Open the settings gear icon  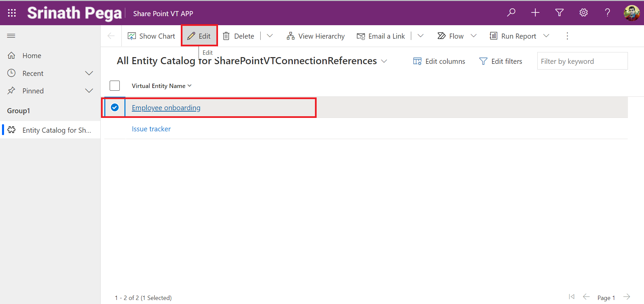click(x=583, y=13)
